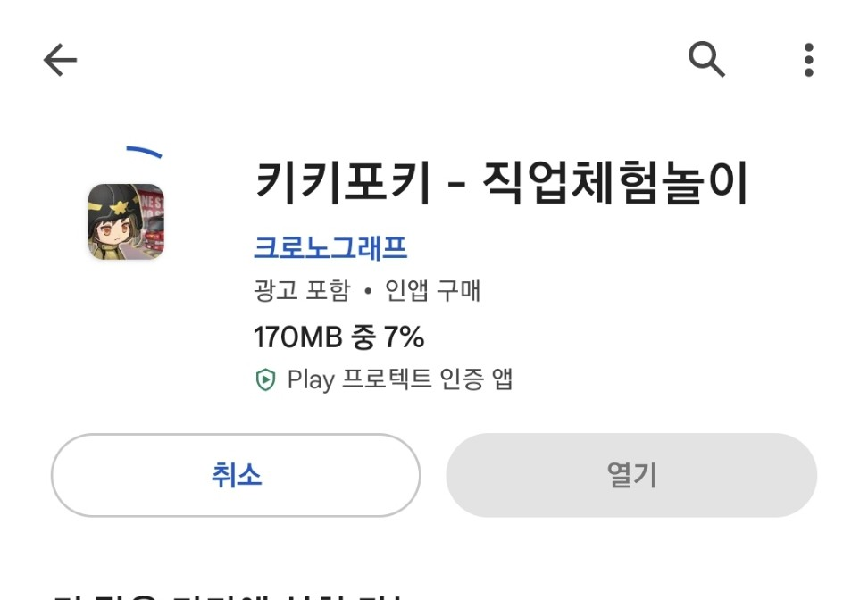The image size is (868, 600).
Task: Open developer page 크로노그래프
Action: pyautogui.click(x=330, y=246)
